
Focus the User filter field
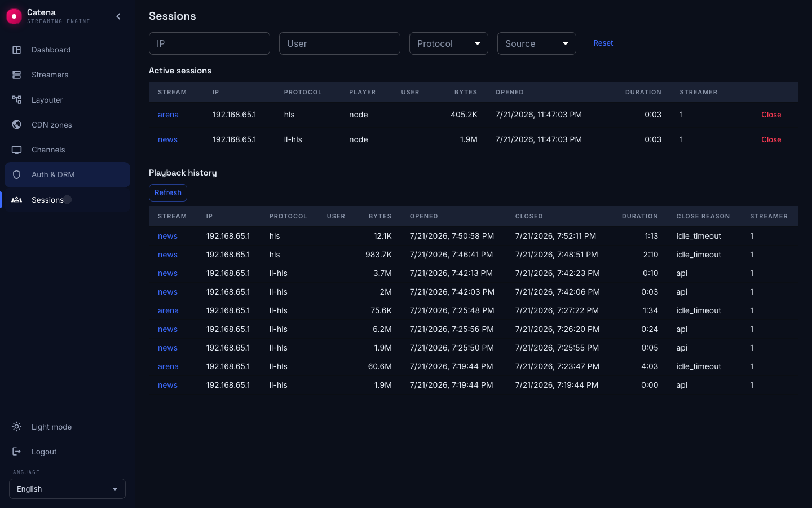pyautogui.click(x=339, y=43)
